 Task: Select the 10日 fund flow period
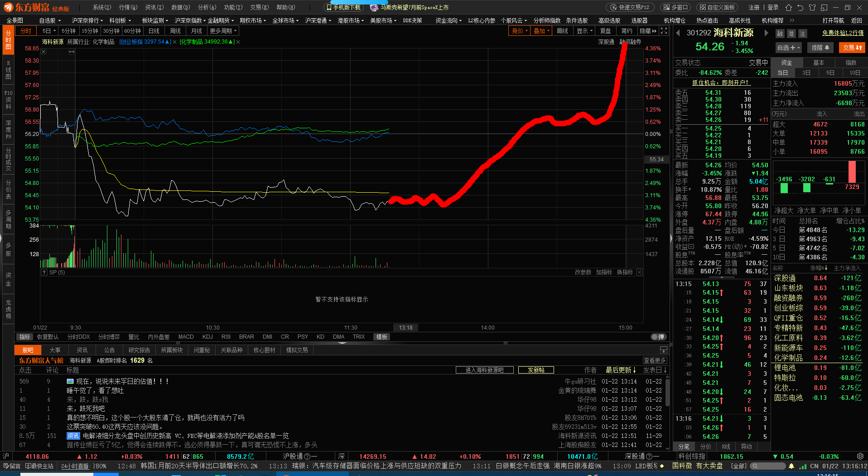pyautogui.click(x=854, y=73)
